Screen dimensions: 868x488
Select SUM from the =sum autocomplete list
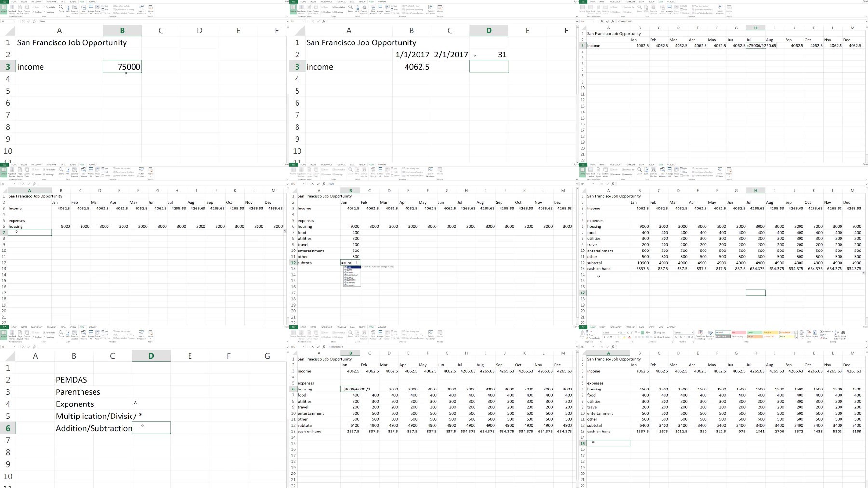pos(351,267)
